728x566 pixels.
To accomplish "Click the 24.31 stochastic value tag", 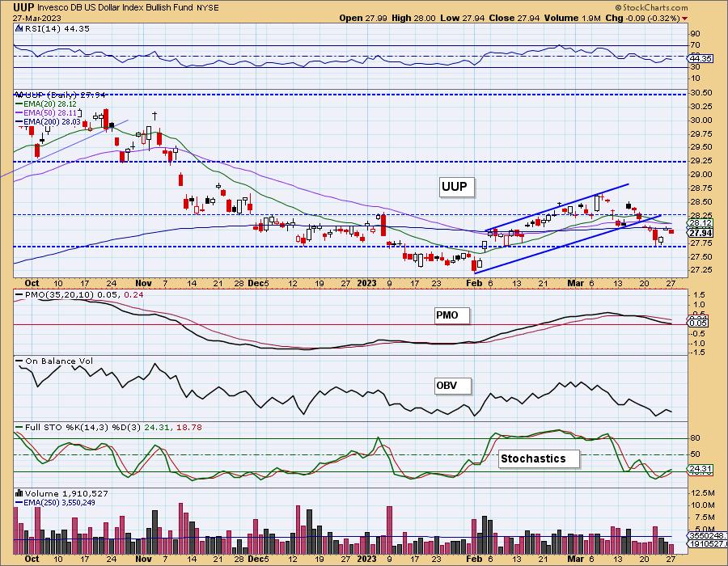I will (x=700, y=469).
